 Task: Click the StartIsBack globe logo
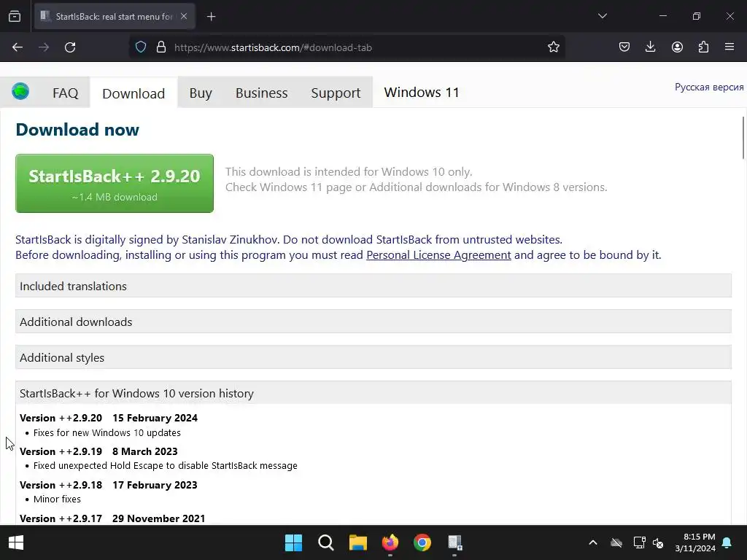pyautogui.click(x=20, y=91)
